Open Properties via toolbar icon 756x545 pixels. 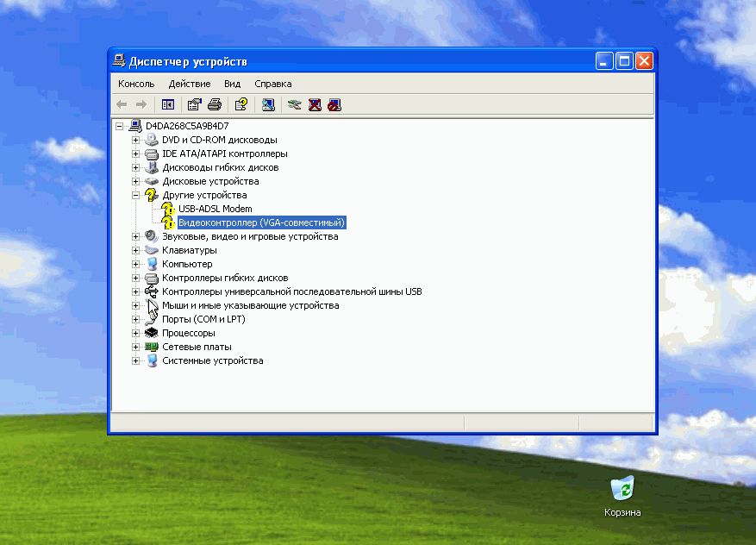[194, 104]
